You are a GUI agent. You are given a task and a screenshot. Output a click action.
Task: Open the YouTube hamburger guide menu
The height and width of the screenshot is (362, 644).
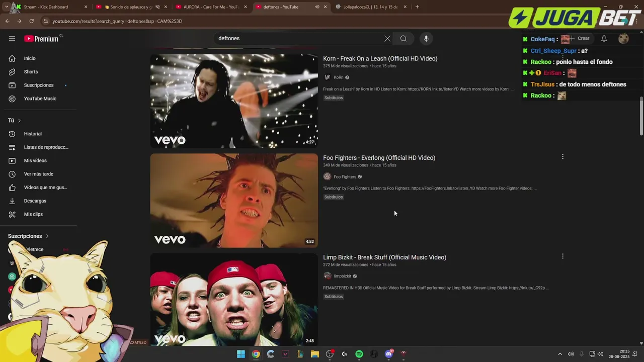(12, 38)
